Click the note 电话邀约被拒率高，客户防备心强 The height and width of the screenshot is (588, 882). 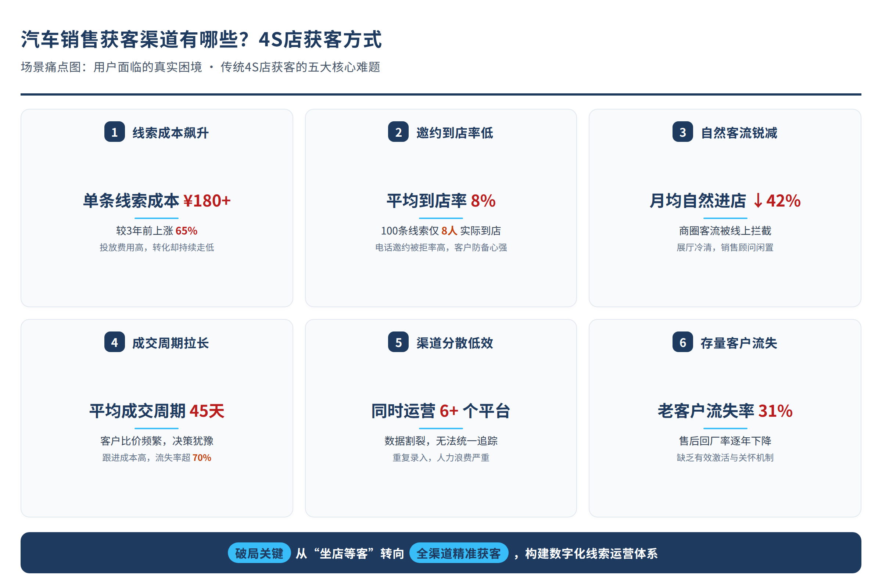point(441,247)
